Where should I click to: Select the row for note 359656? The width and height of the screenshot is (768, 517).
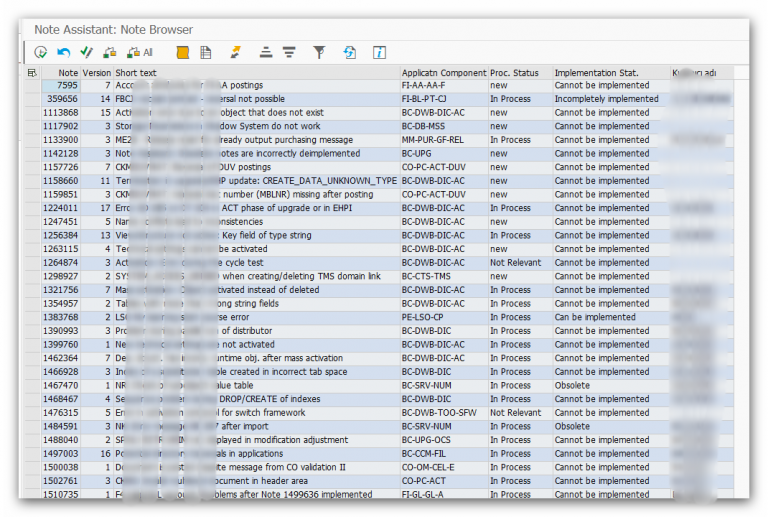coord(61,99)
